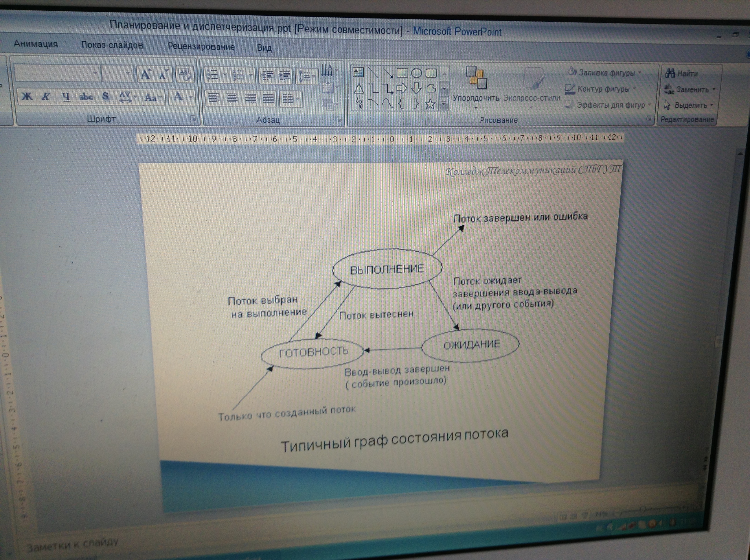Click the Decrease Font Size icon
This screenshot has width=750, height=560.
coord(164,74)
